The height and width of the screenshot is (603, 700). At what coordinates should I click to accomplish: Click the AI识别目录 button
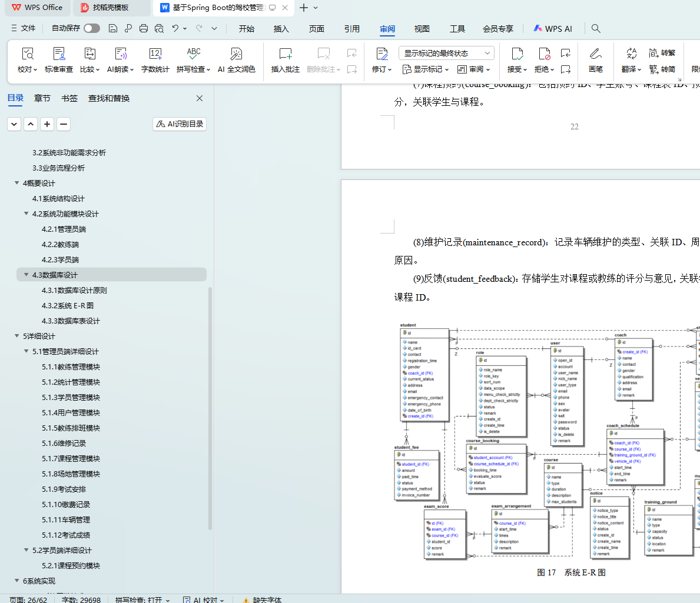pos(180,124)
